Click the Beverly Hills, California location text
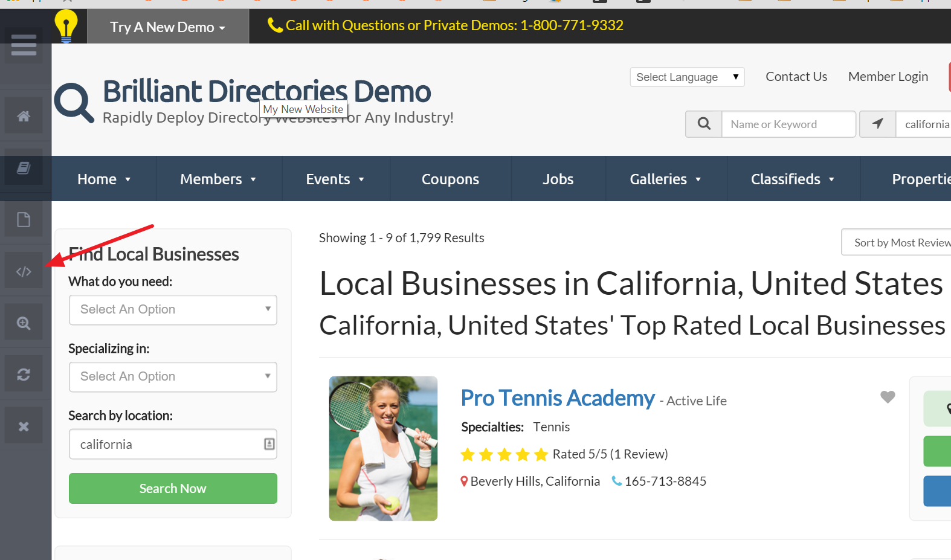 [x=535, y=481]
